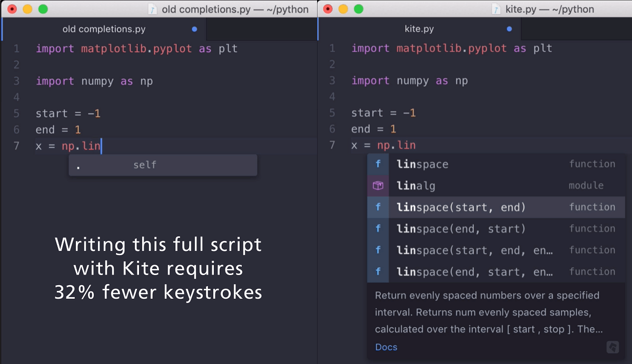Switch to the kite.py tab
The image size is (632, 364).
[419, 29]
